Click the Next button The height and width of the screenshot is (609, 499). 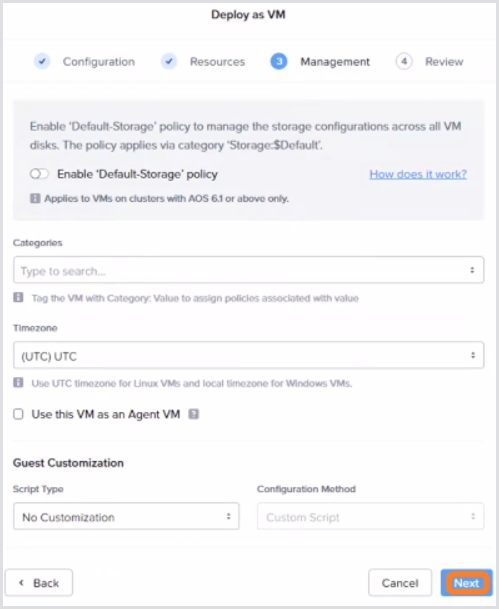(x=466, y=583)
